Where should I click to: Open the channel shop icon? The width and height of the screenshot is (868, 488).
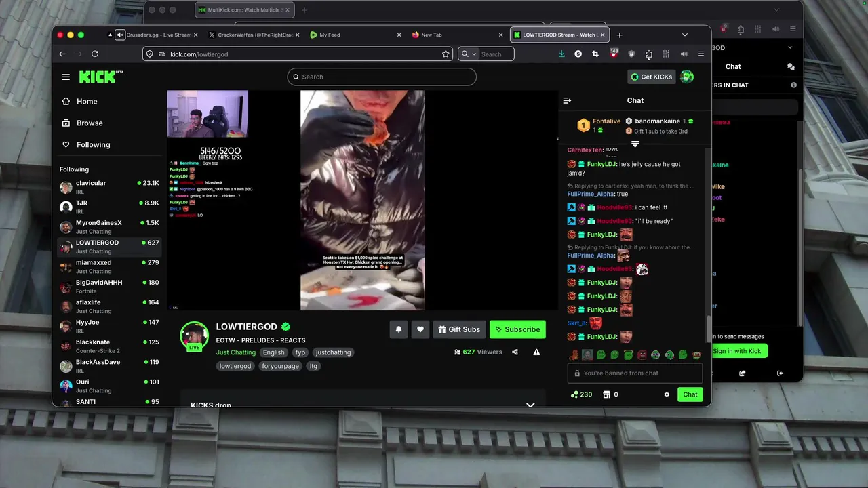pos(606,394)
